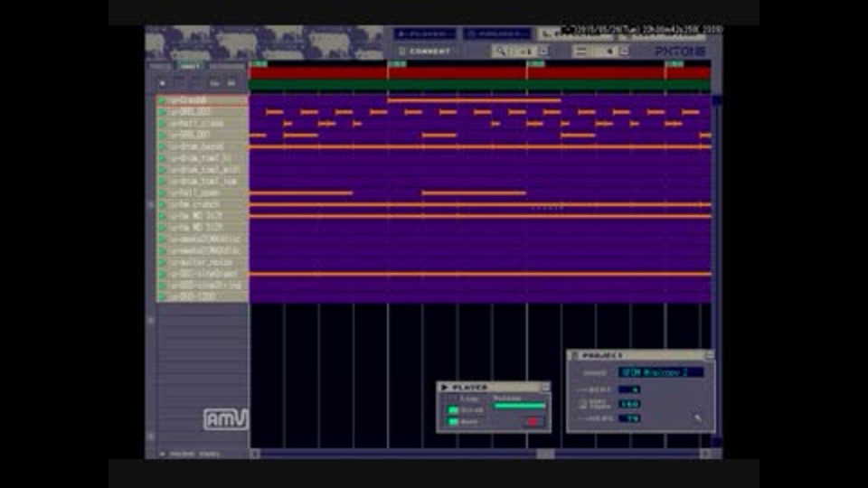868x488 pixels.
Task: Toggle the green play icon of u-drum_bass unit
Action: pos(162,146)
